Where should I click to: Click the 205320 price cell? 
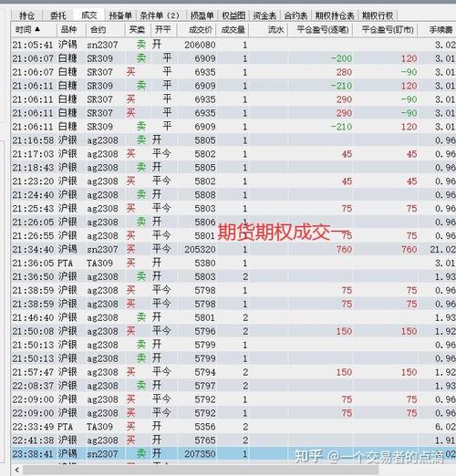coord(200,250)
